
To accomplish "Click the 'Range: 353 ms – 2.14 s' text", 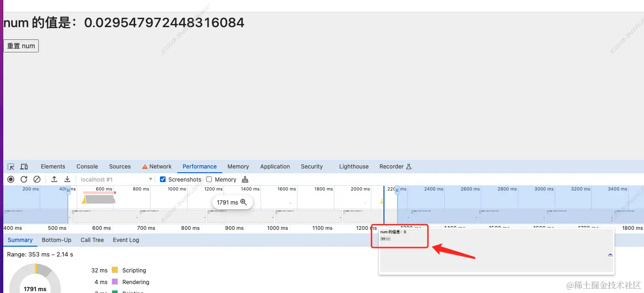I will 40,255.
